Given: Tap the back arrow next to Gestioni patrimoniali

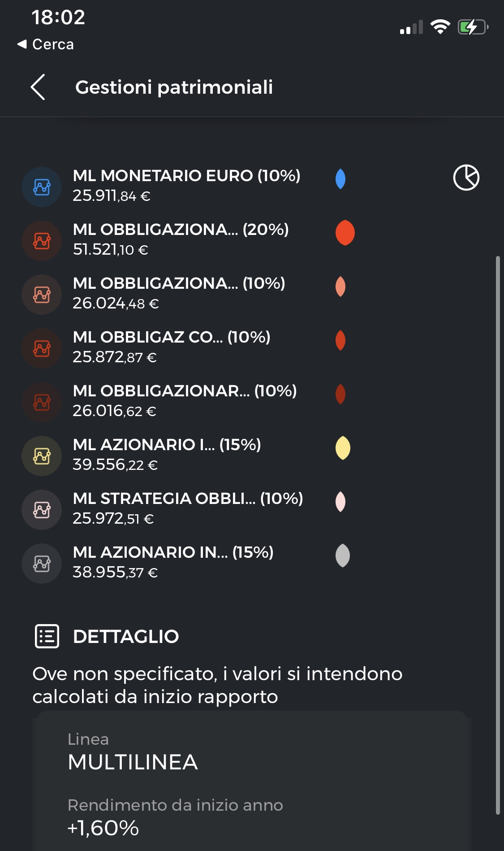Looking at the screenshot, I should tap(38, 87).
